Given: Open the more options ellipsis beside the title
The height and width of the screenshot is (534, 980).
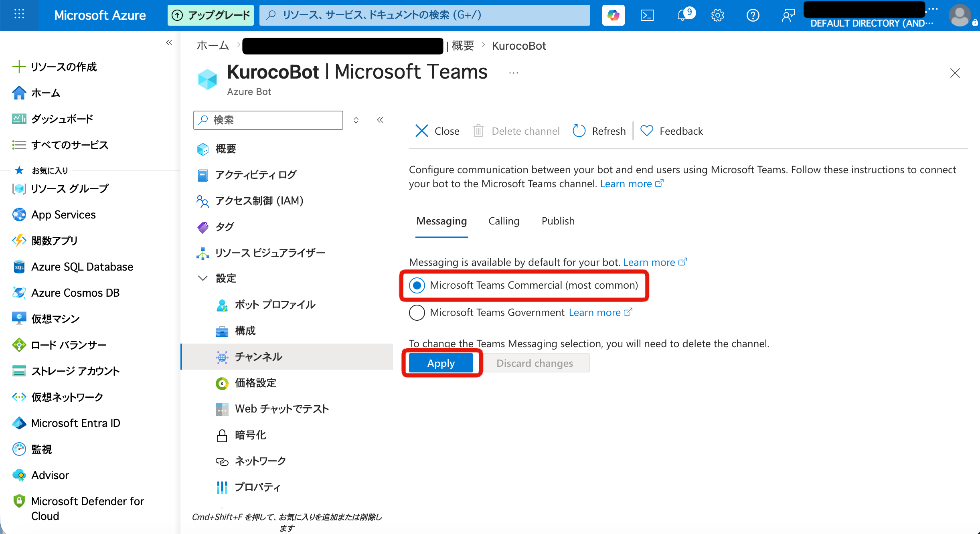Looking at the screenshot, I should click(x=514, y=73).
